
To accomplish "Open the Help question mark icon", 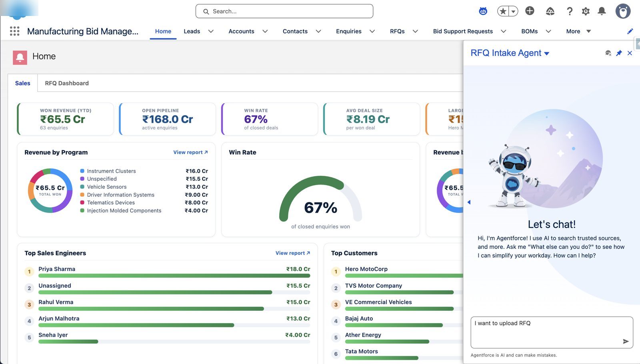I will pos(570,11).
